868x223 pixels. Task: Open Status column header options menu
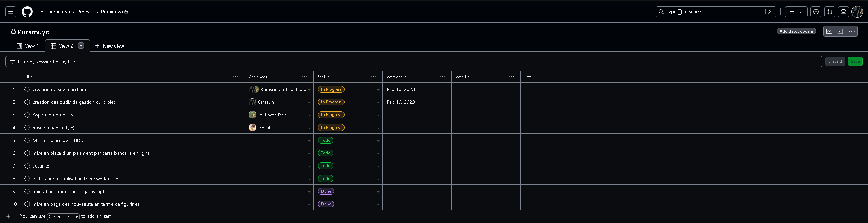373,77
